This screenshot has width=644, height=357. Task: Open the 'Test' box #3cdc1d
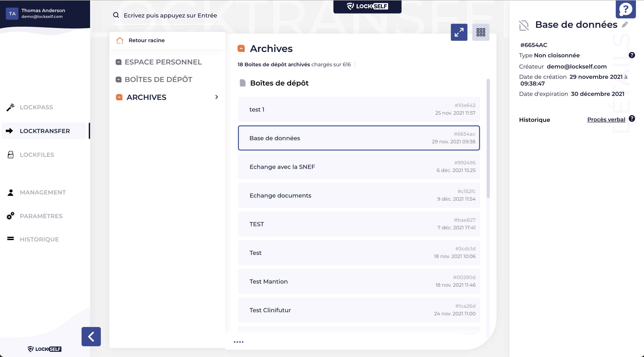point(359,253)
